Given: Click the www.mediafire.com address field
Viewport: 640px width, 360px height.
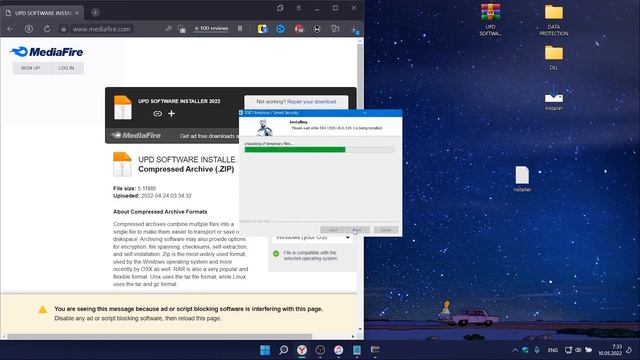Looking at the screenshot, I should (x=101, y=29).
